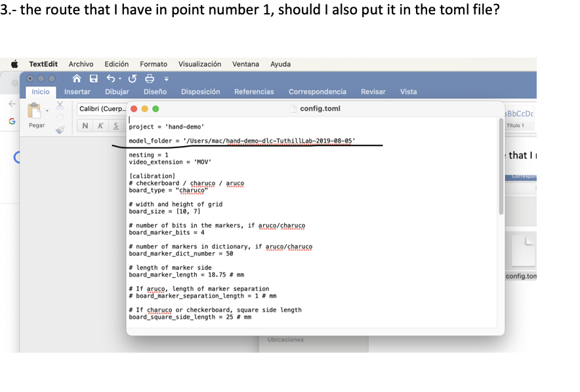Click the Guardar (Save) icon
This screenshot has width=580, height=392.
click(x=94, y=78)
